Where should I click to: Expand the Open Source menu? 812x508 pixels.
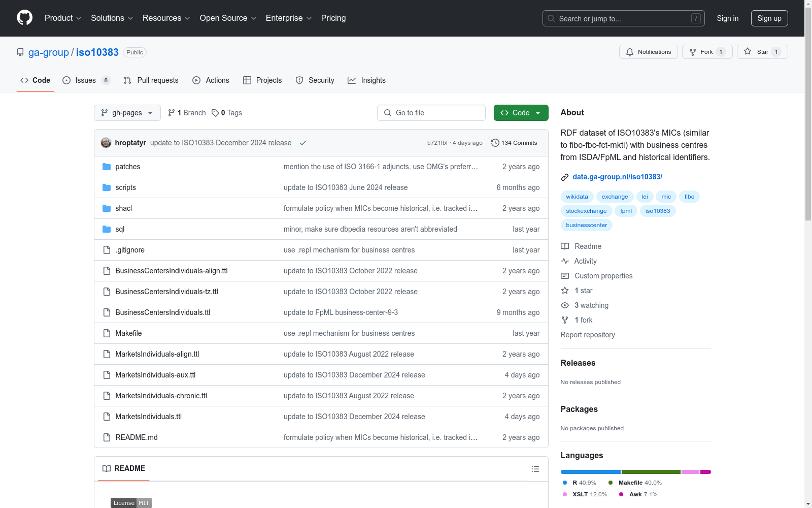tap(228, 18)
